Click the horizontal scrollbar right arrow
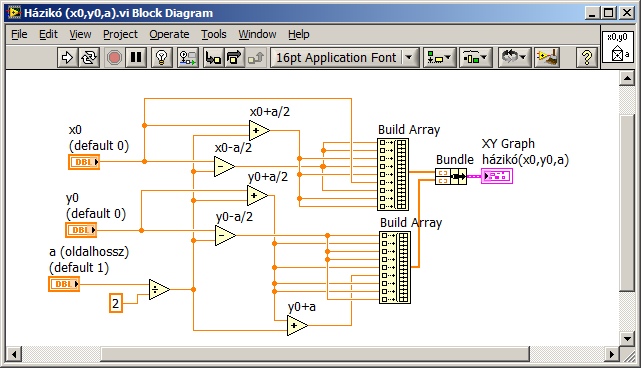 tap(611, 354)
